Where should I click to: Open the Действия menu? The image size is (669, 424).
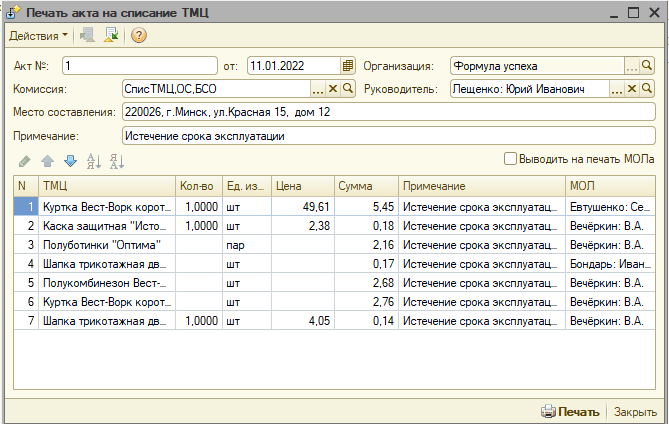point(38,36)
